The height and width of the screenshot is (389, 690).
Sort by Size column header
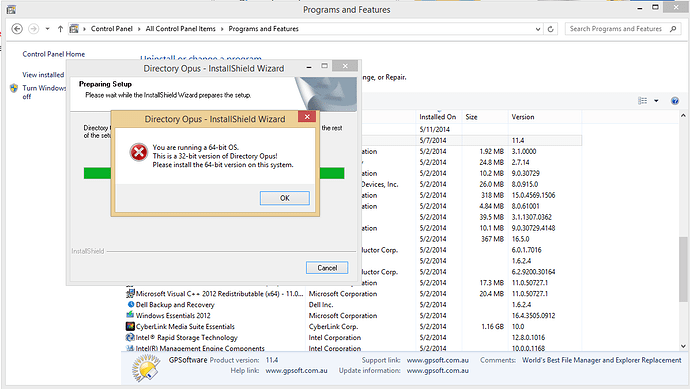point(485,117)
